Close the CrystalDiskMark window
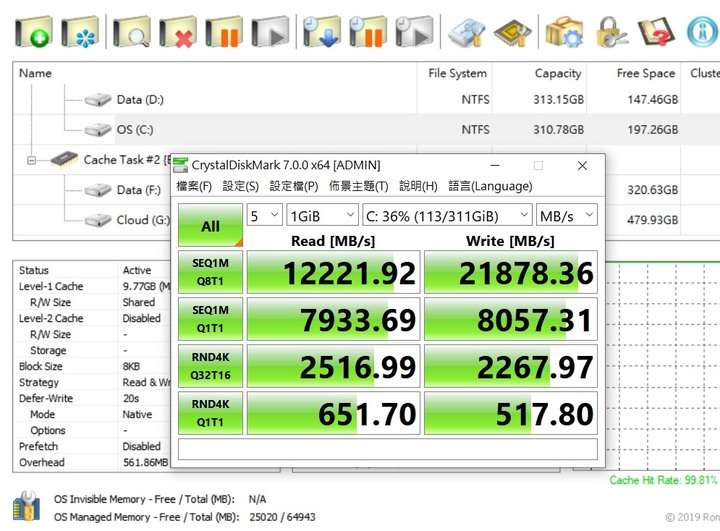Image resolution: width=720 pixels, height=531 pixels. pyautogui.click(x=582, y=165)
